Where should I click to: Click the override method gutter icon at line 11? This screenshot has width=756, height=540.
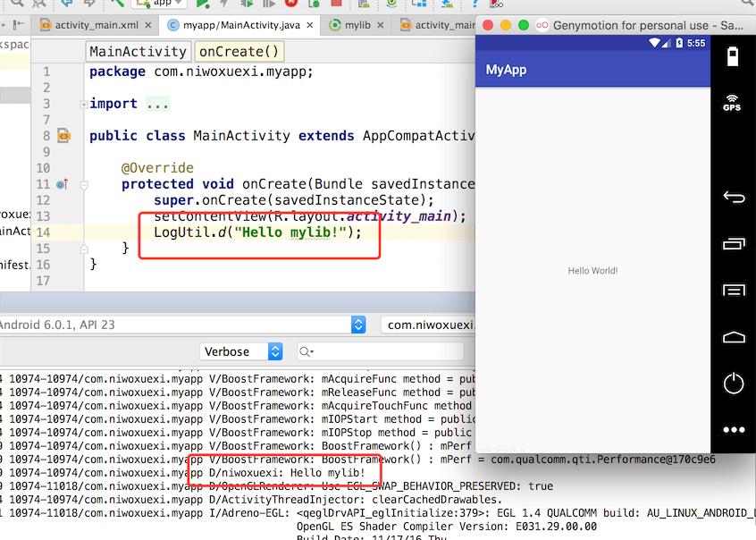[x=63, y=184]
